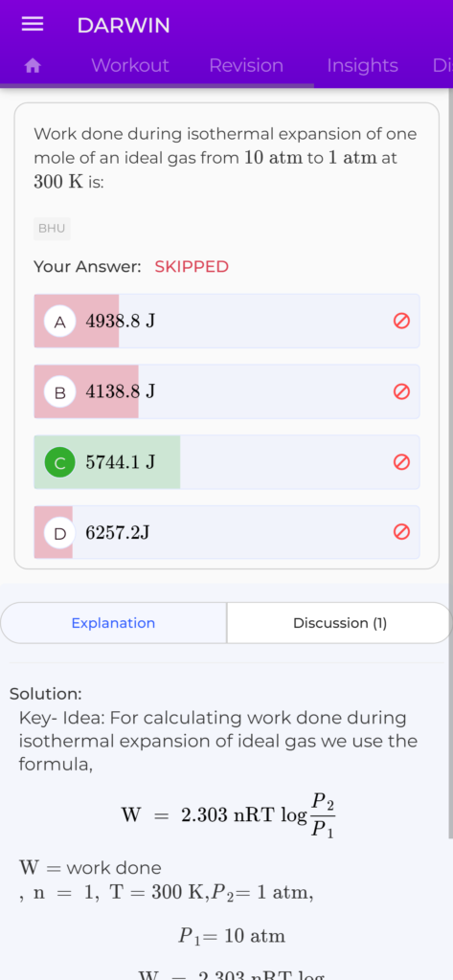This screenshot has height=980, width=453.
Task: Click the page's vertical scrollbar
Action: coord(450,462)
